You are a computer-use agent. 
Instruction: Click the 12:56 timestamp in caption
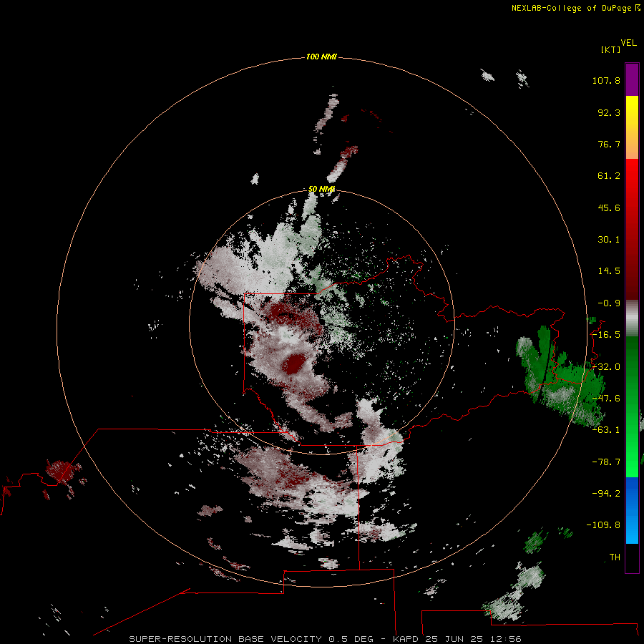tap(507, 639)
